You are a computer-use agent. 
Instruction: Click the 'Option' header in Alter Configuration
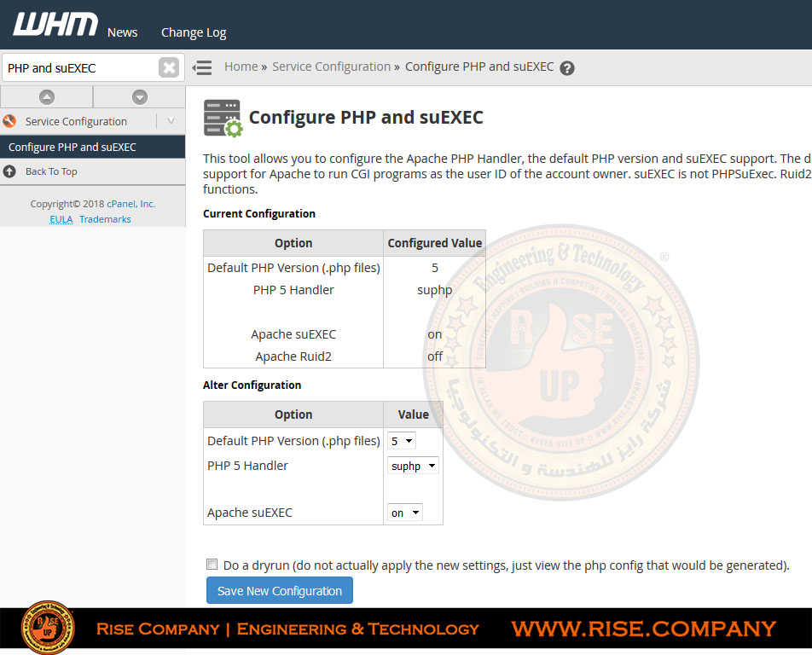pyautogui.click(x=293, y=414)
